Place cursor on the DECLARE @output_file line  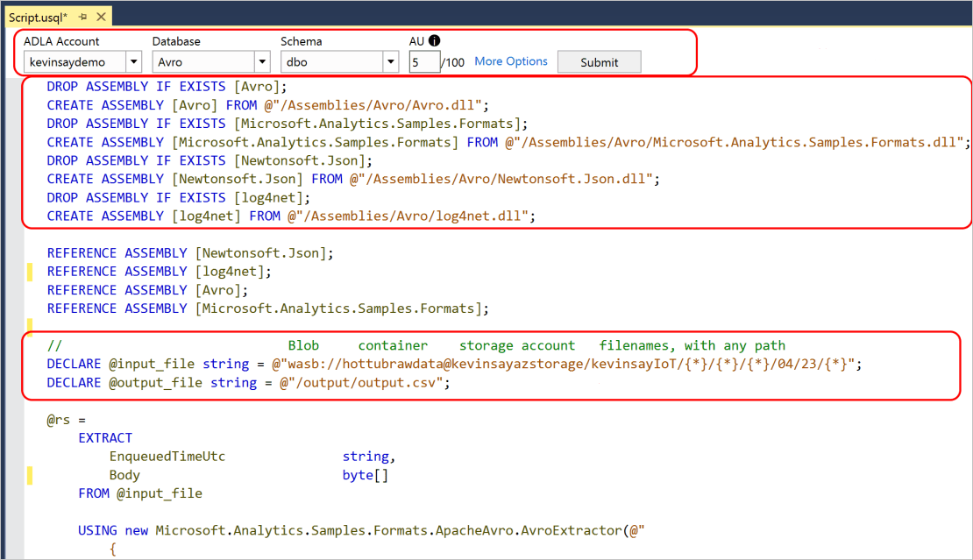tap(175, 382)
